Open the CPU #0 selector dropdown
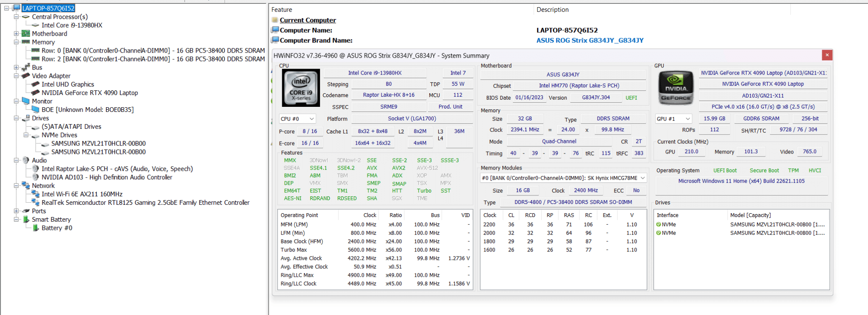Image resolution: width=868 pixels, height=315 pixels. point(297,119)
